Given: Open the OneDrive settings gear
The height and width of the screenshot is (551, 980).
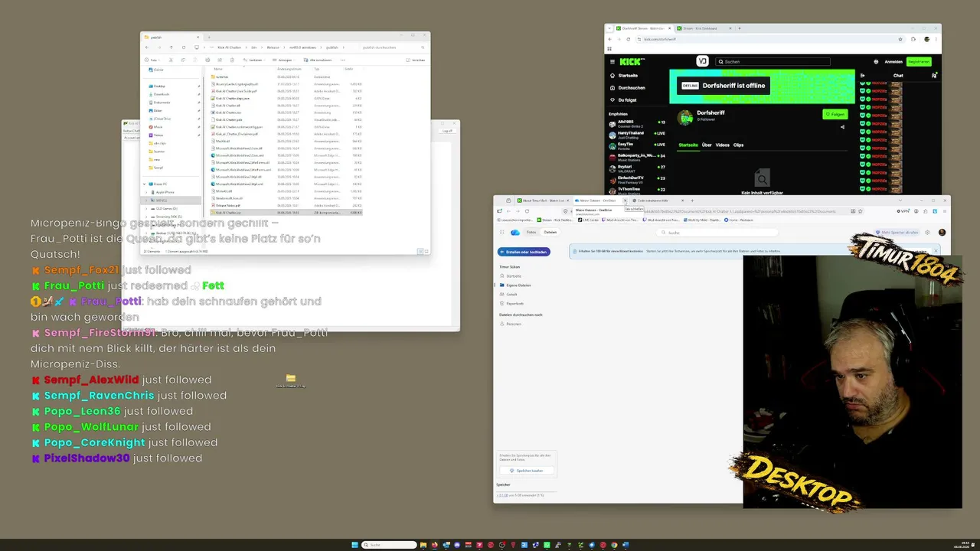Looking at the screenshot, I should (x=927, y=233).
